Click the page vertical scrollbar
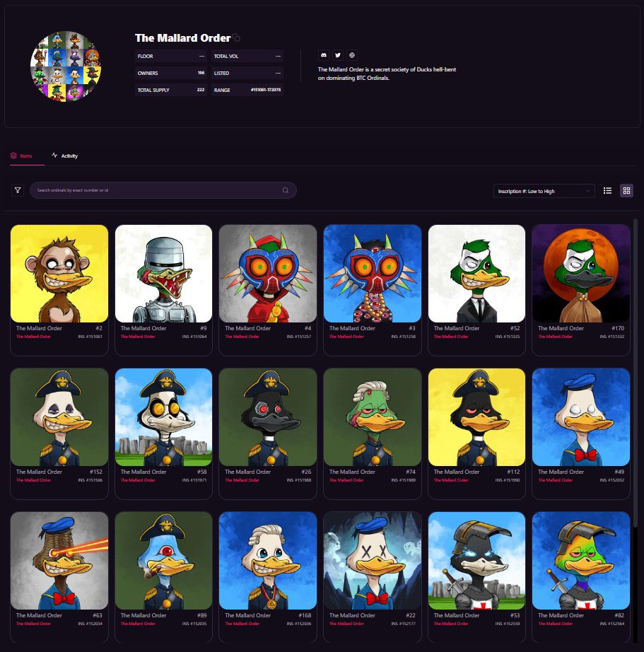This screenshot has height=652, width=644. (x=636, y=374)
